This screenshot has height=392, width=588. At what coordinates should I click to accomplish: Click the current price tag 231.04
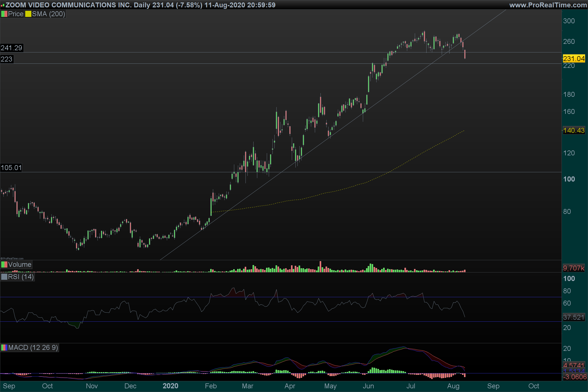pyautogui.click(x=574, y=59)
